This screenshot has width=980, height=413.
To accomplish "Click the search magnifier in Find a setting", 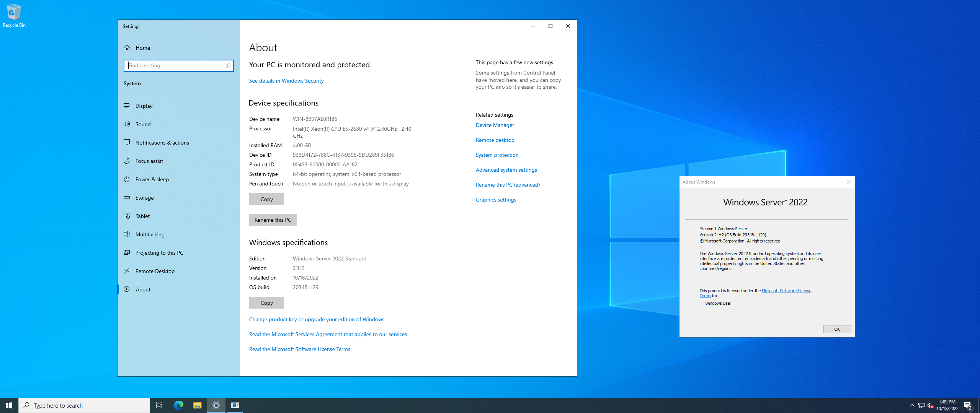I will [x=228, y=65].
